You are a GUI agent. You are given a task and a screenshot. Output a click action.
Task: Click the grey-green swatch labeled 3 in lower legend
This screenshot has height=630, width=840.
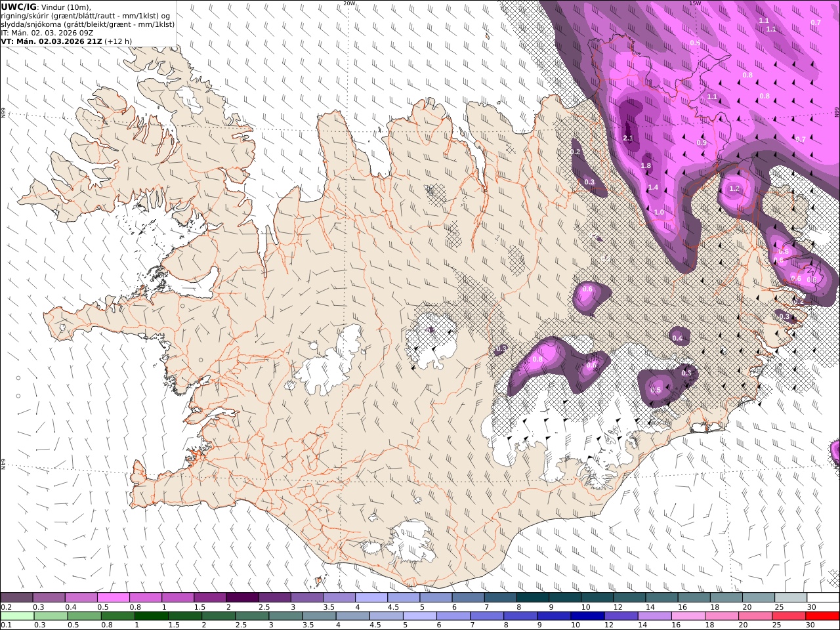click(x=286, y=616)
